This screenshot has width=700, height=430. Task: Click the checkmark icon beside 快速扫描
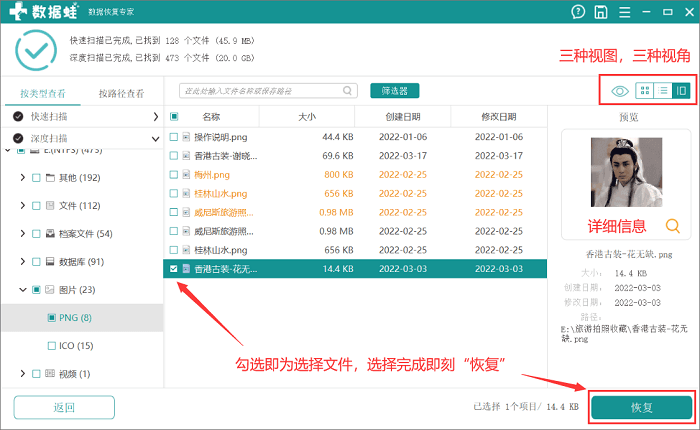18,117
